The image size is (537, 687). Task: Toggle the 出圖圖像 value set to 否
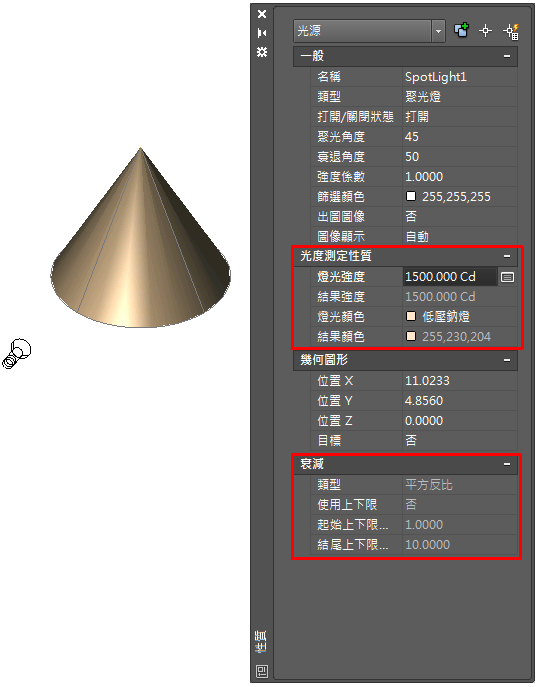coord(460,216)
